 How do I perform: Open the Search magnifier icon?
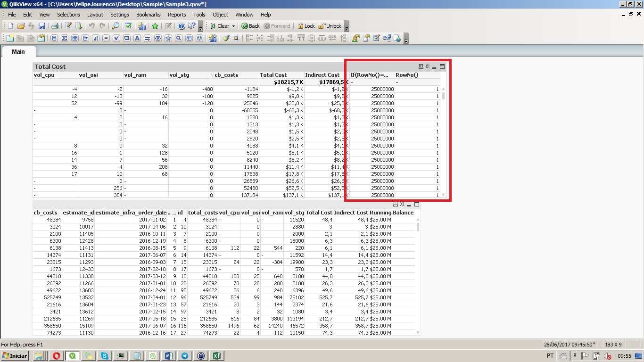pos(116,26)
